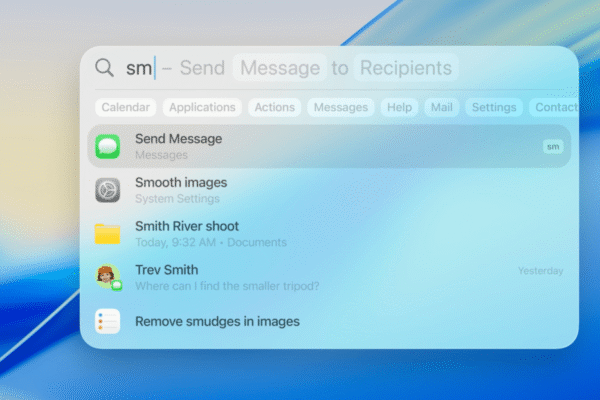Click the System Settings gear icon
The image size is (600, 400).
107,190
